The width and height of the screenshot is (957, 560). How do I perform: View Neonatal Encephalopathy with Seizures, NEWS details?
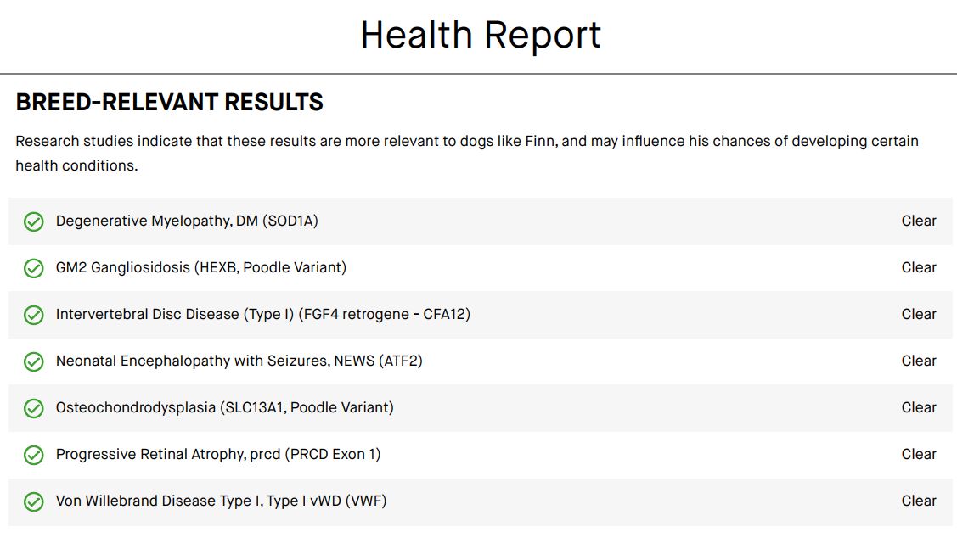coord(480,361)
